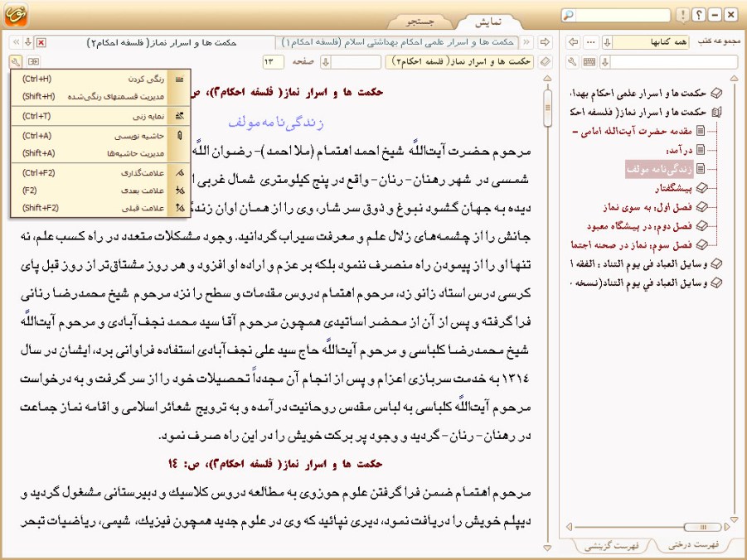Open the فهرست گزینشی tab
Screen dimensions: 747x560
611,545
